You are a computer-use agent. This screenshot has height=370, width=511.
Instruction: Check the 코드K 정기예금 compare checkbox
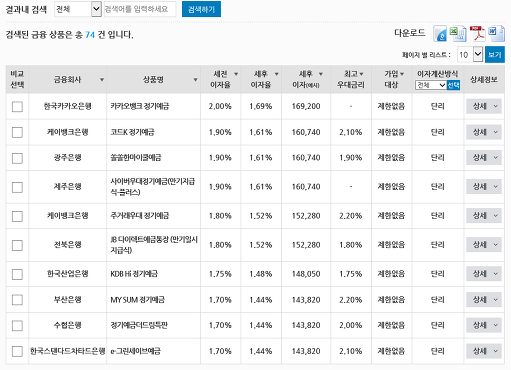[x=17, y=132]
